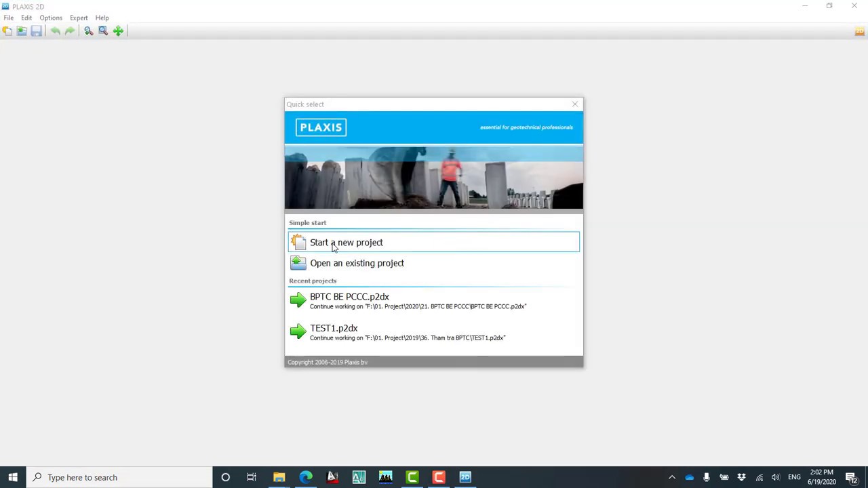This screenshot has width=868, height=488.
Task: Open Microsoft Edge from the taskbar
Action: coord(306,477)
